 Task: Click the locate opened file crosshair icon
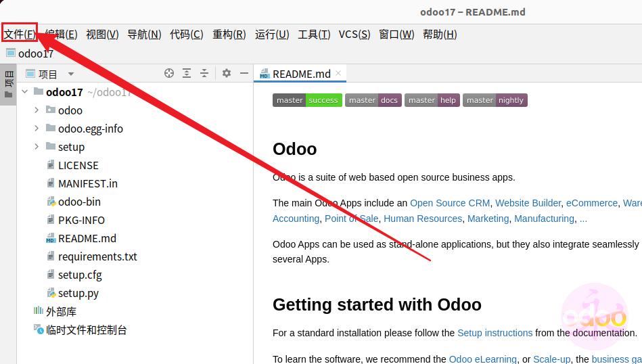coord(169,73)
